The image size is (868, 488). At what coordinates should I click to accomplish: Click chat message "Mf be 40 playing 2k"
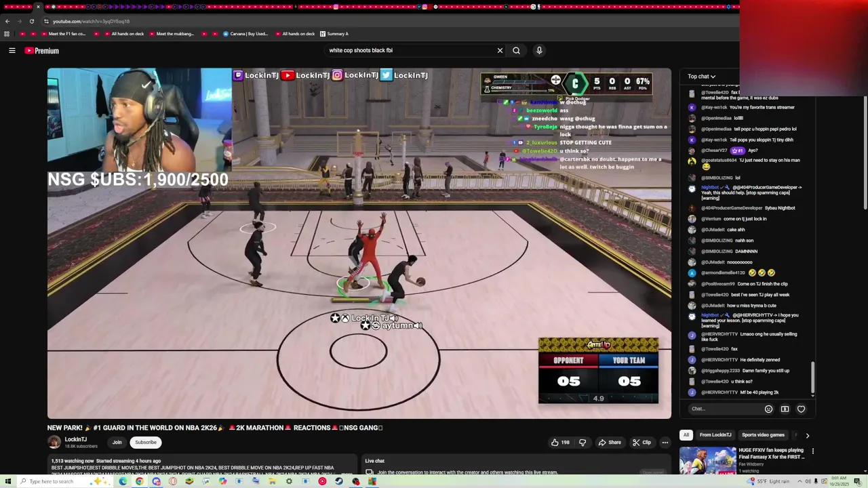[x=759, y=392]
